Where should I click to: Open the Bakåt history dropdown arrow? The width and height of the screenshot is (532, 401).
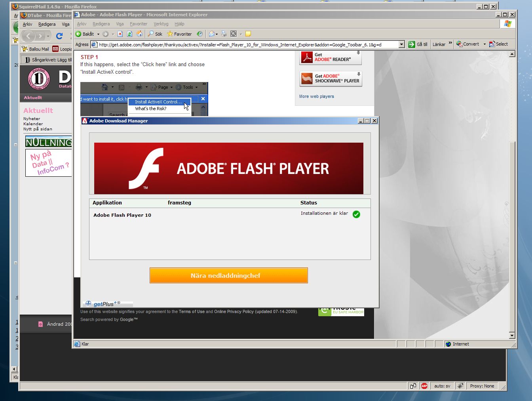98,34
